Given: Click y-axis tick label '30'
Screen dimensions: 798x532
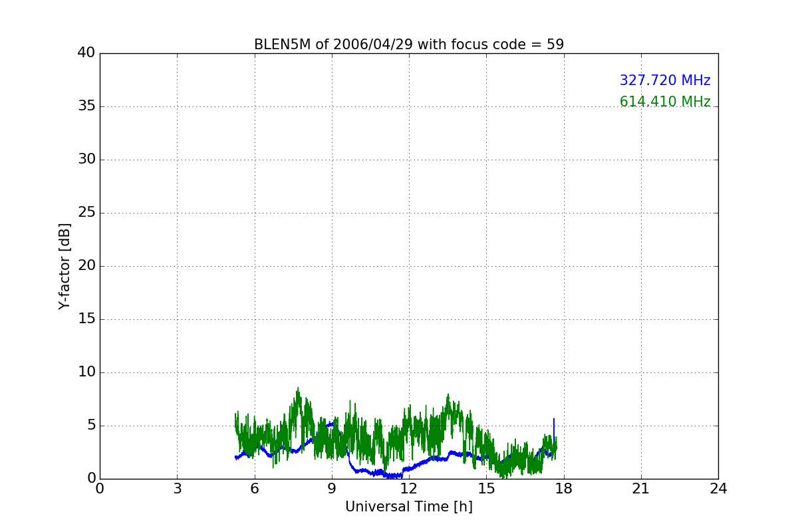Looking at the screenshot, I should tap(86, 160).
